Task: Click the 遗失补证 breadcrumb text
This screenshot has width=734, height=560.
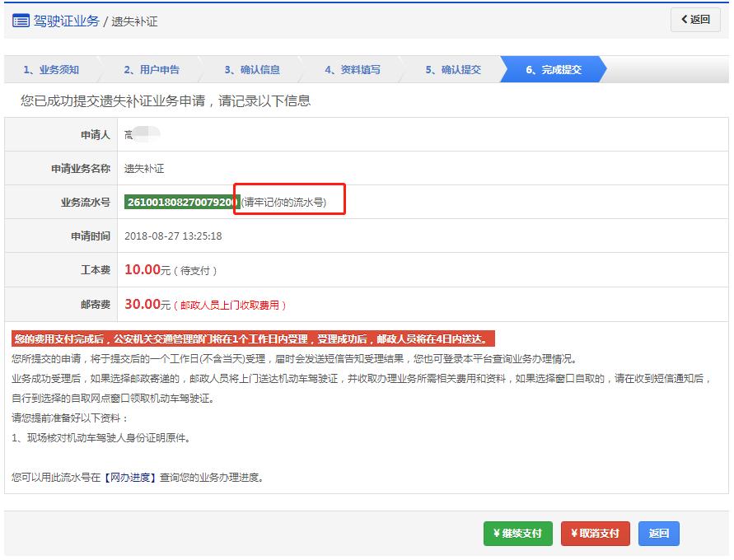Action: (x=134, y=21)
